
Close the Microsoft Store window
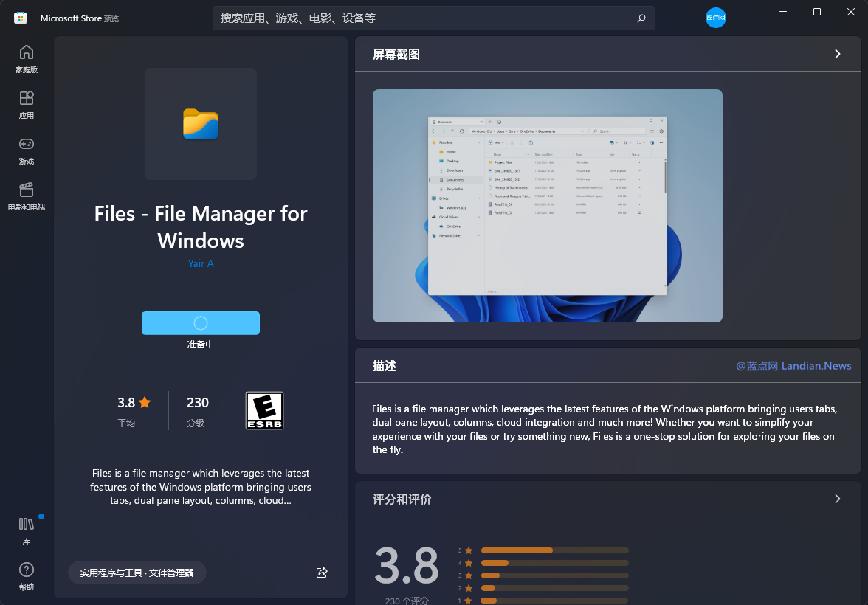click(x=851, y=12)
